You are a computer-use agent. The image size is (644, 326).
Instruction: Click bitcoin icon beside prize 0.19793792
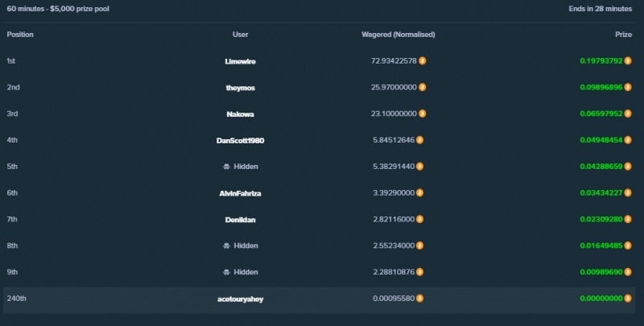(x=628, y=60)
